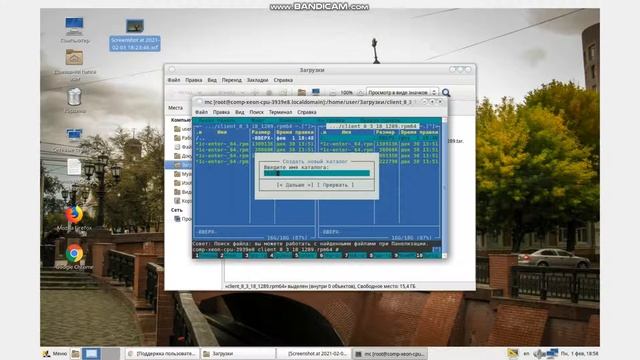Image resolution: width=640 pixels, height=360 pixels.
Task: Open the Меню start button on the taskbar
Action: coord(55,353)
